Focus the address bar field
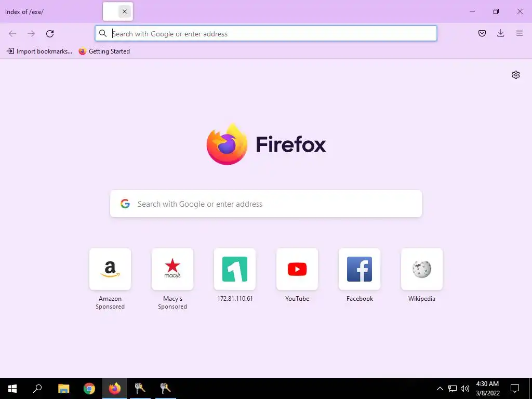This screenshot has width=532, height=399. pyautogui.click(x=265, y=33)
